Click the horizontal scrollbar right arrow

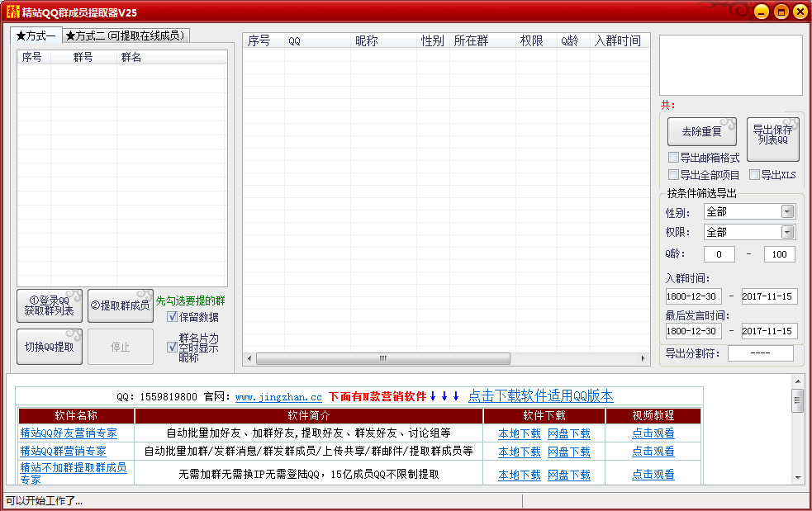pos(643,358)
